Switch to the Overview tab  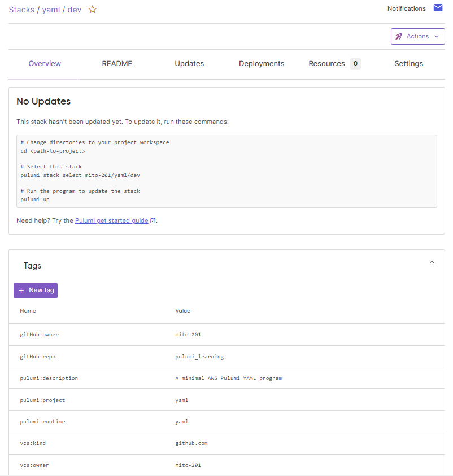(x=45, y=64)
